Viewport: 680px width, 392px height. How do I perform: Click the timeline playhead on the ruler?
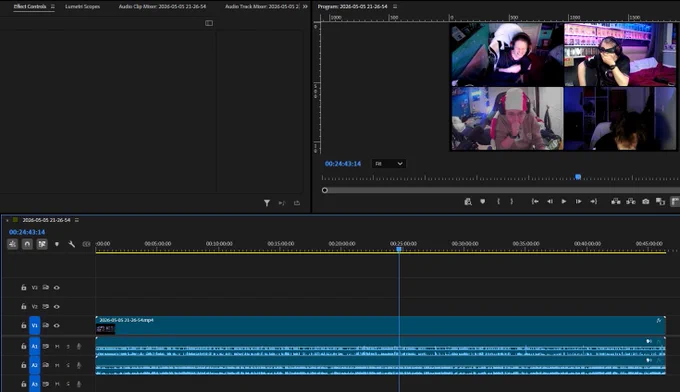click(399, 249)
